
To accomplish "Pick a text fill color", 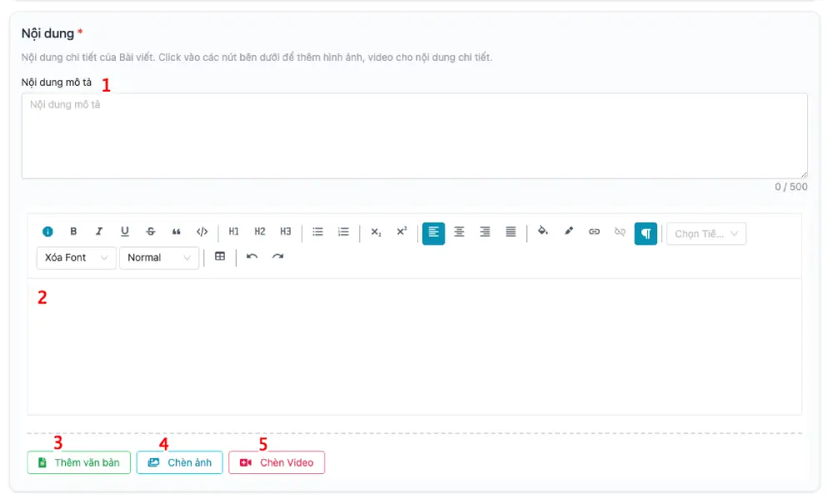I will (x=543, y=232).
